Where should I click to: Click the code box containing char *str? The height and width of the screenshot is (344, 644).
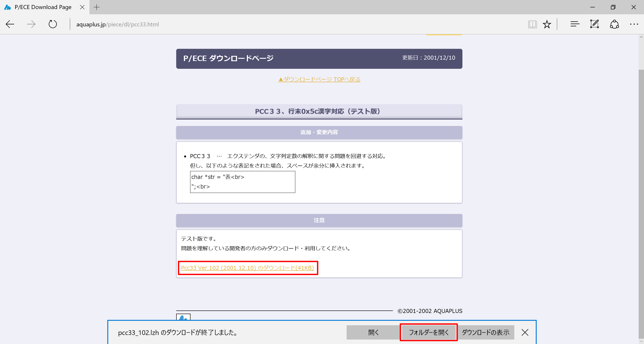[242, 182]
